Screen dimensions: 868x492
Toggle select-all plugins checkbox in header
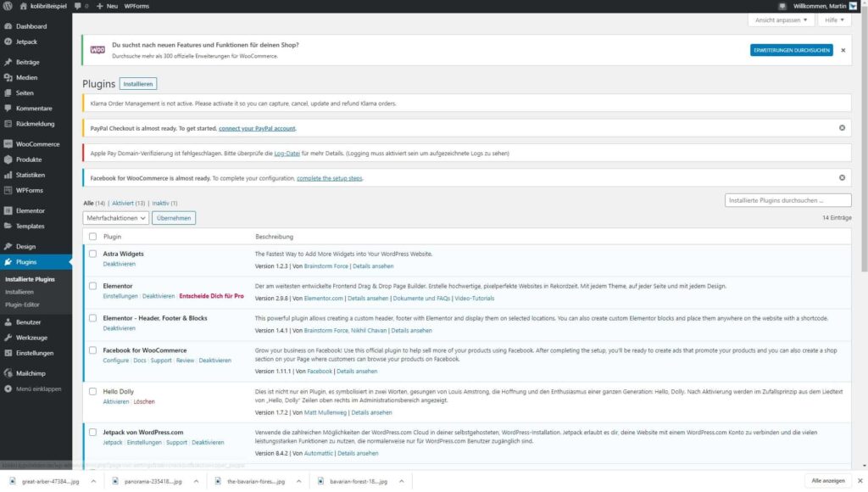pyautogui.click(x=93, y=237)
